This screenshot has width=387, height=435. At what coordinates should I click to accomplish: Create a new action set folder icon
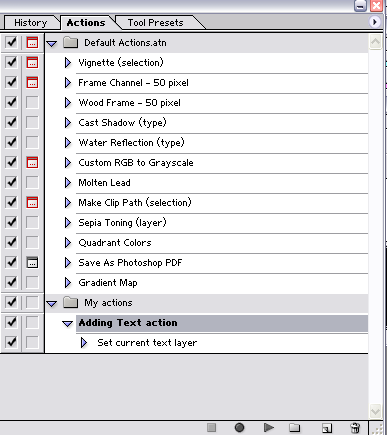click(x=295, y=427)
